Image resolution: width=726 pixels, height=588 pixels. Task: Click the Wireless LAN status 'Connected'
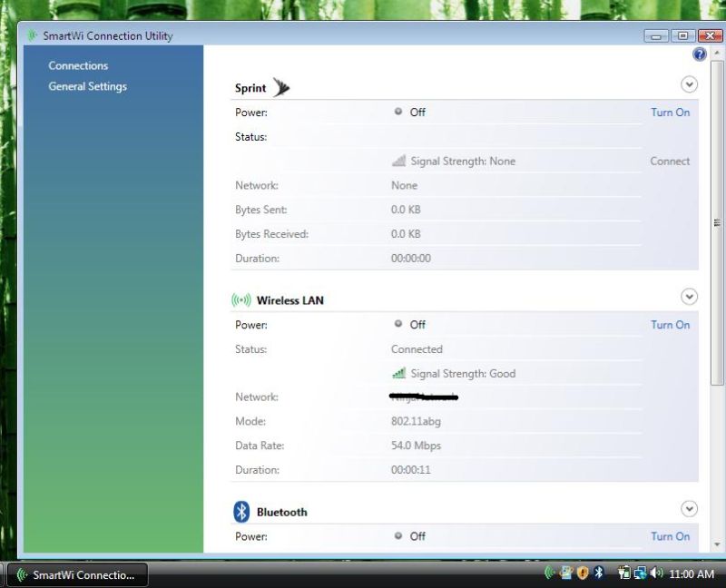click(417, 349)
